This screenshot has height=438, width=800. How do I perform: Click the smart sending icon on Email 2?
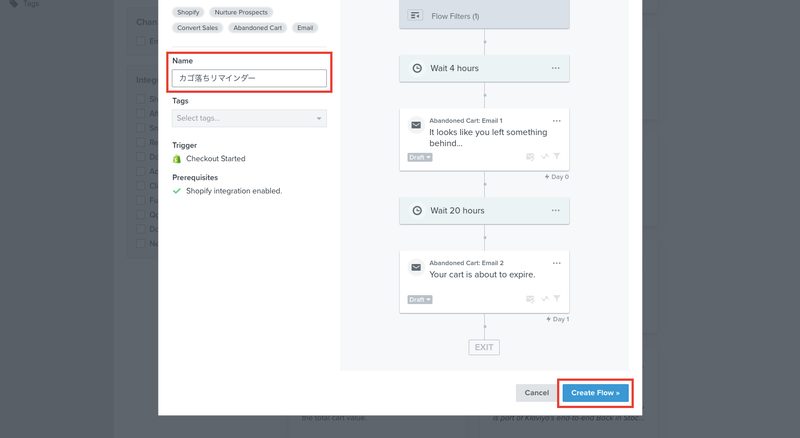pyautogui.click(x=530, y=299)
